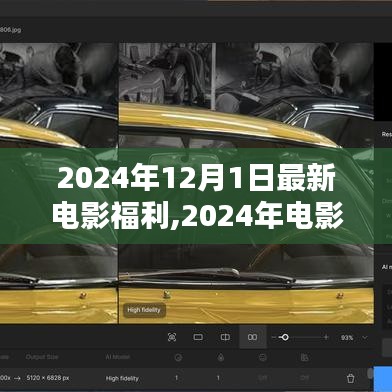The height and width of the screenshot is (392, 392).
Task: Open the 93% zoom dropdown chevron
Action: [365, 338]
